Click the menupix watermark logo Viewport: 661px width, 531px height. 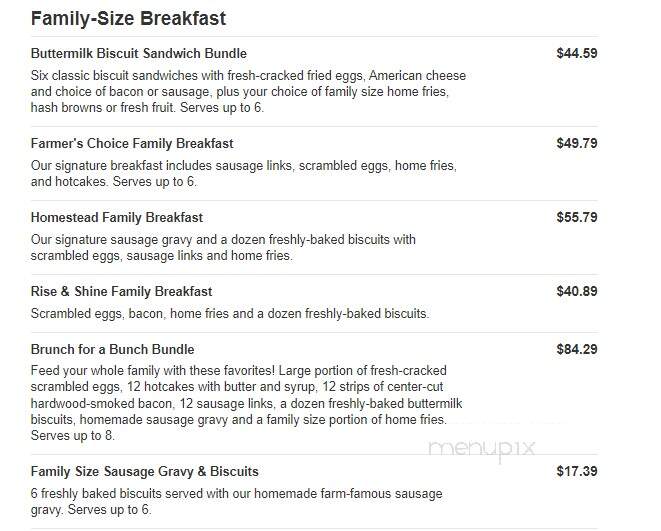(x=481, y=448)
